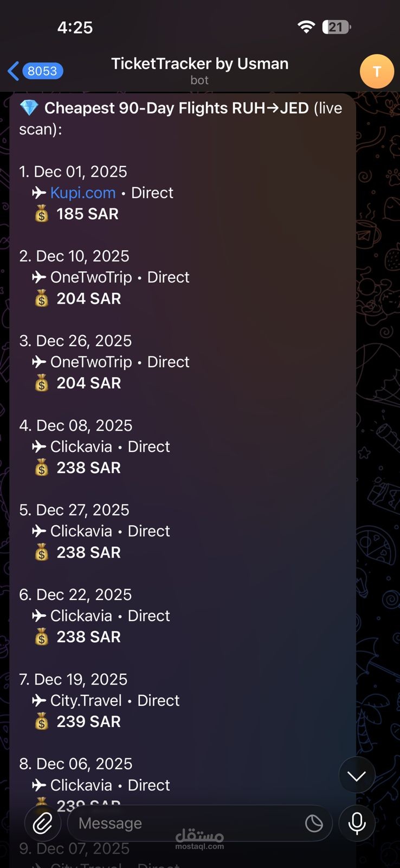This screenshot has height=868, width=400.
Task: Jump to latest message with down arrow
Action: click(x=357, y=776)
